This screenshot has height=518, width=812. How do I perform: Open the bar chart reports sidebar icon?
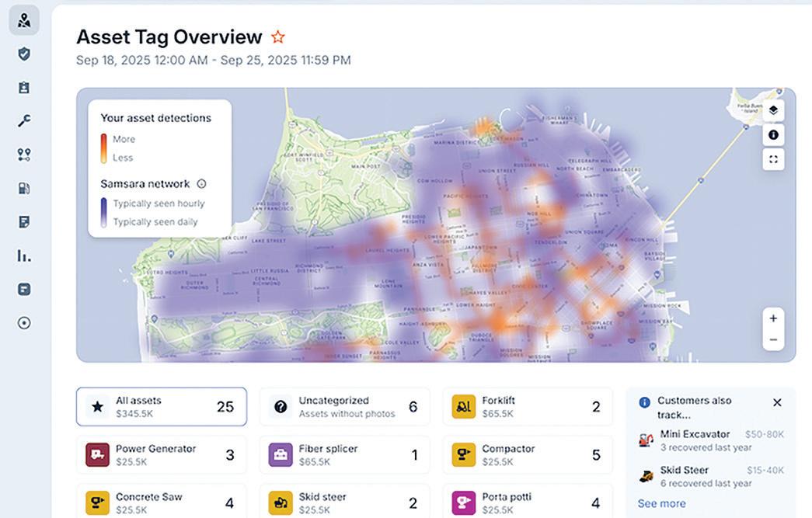(24, 256)
